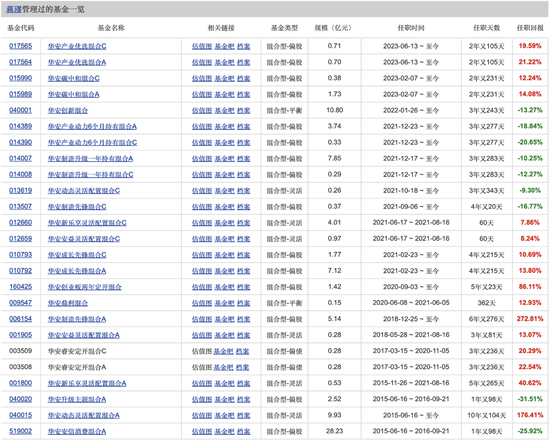Open 档案 link for fund 014390

coord(243,142)
